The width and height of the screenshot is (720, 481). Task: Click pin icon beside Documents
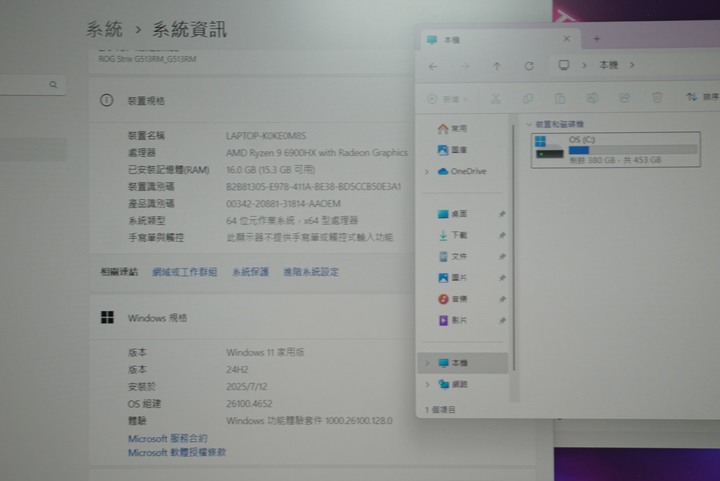click(x=502, y=256)
